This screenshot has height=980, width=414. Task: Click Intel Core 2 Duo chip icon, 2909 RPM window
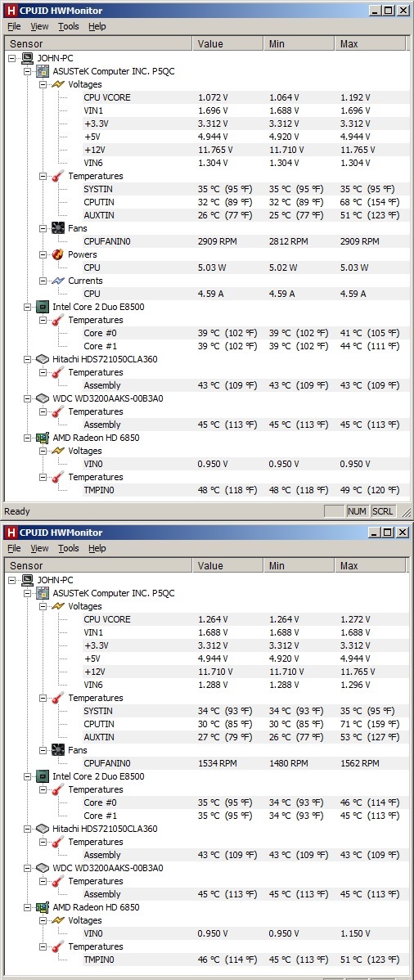tap(43, 307)
